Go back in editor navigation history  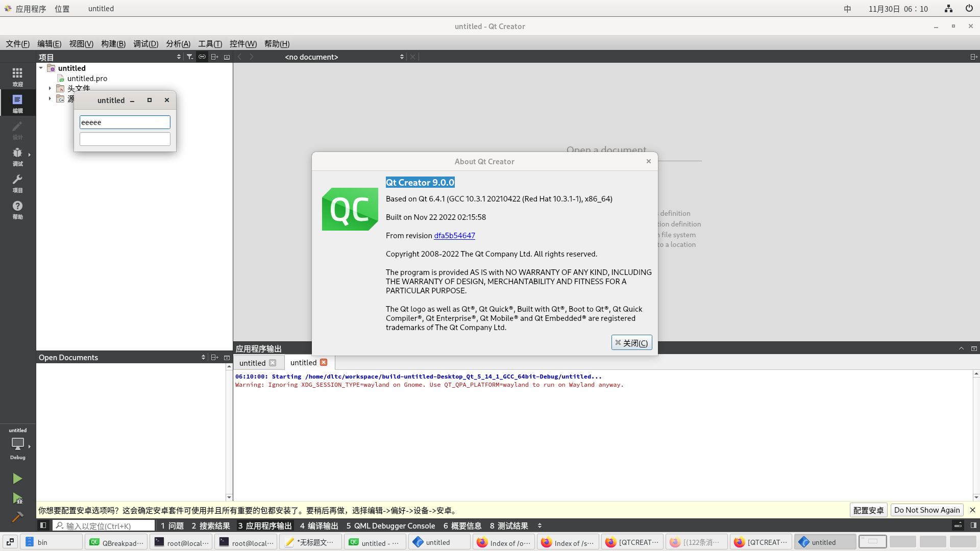[239, 57]
